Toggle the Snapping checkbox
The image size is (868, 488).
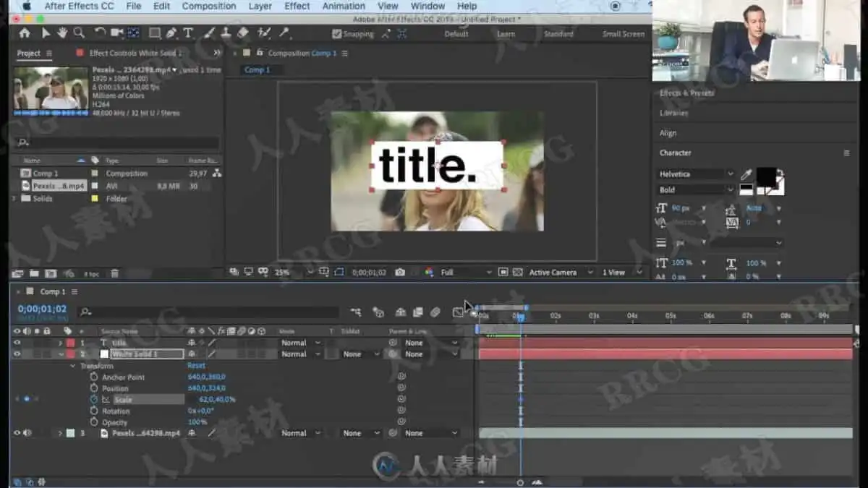[336, 34]
